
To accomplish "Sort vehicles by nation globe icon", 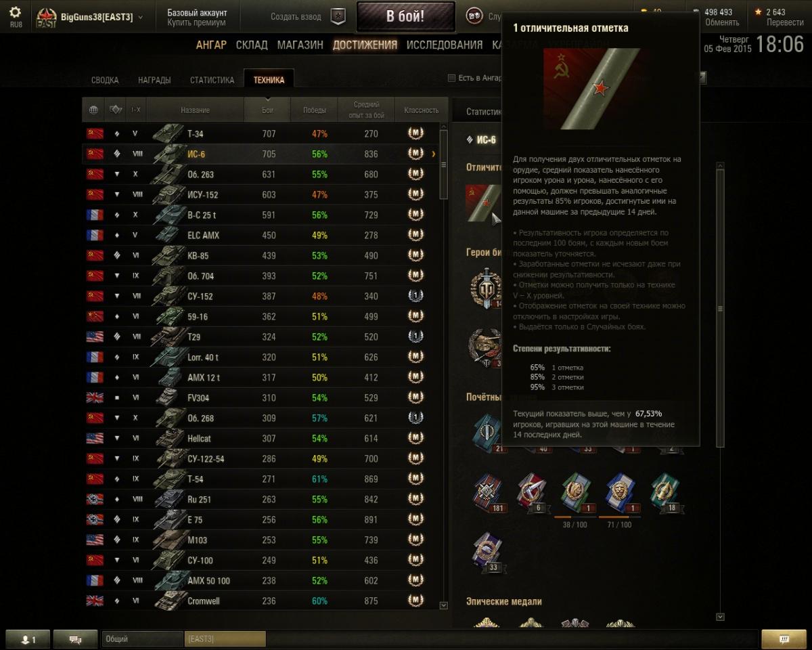I will tap(93, 110).
